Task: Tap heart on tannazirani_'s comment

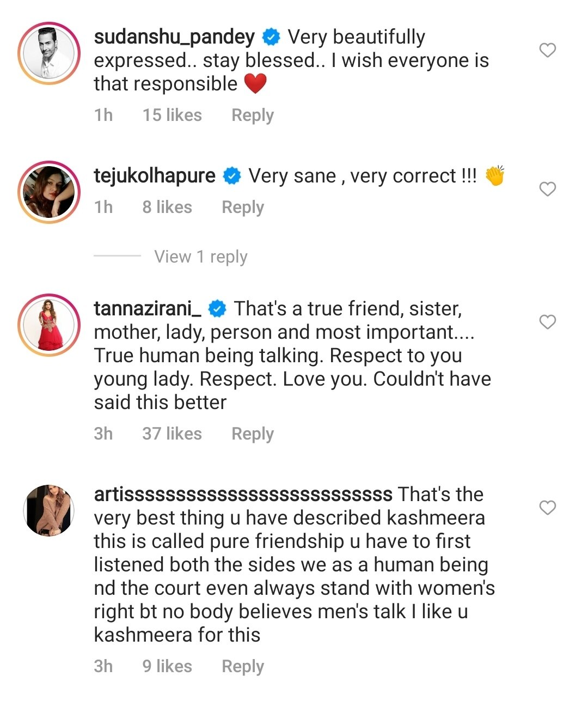Action: point(547,322)
